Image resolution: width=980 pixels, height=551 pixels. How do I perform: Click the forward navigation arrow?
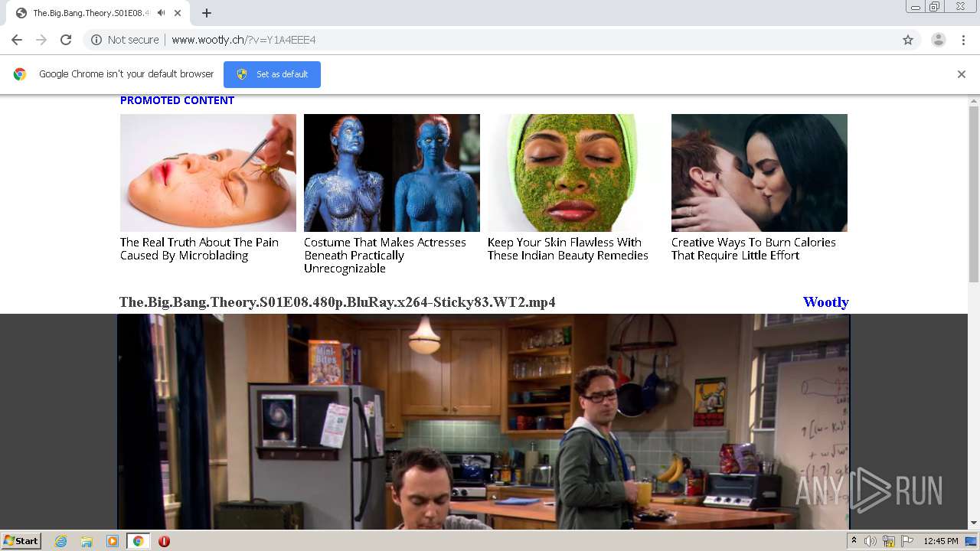[41, 40]
